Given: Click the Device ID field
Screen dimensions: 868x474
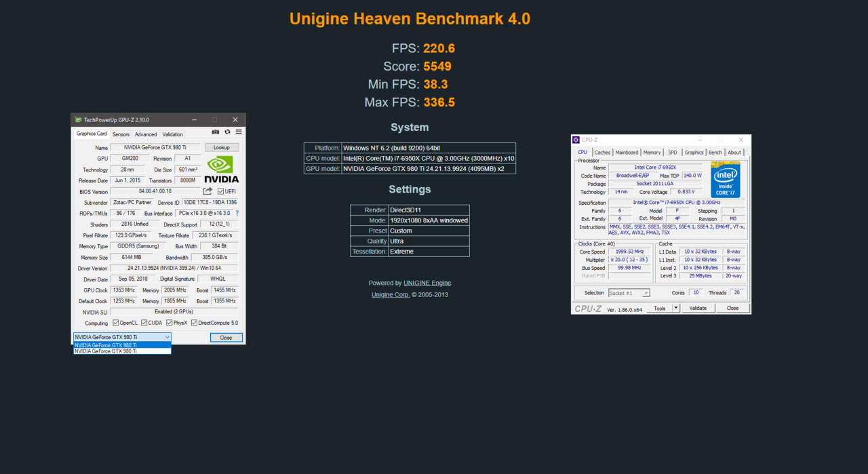Looking at the screenshot, I should (210, 202).
